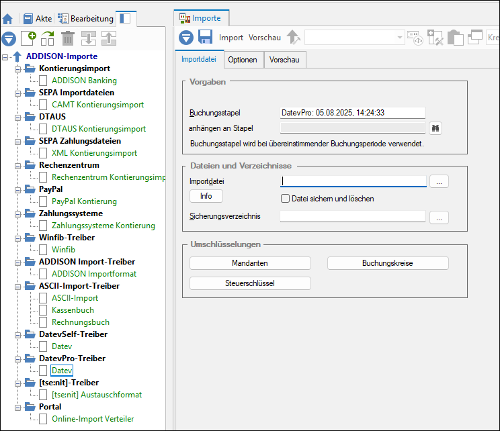Image resolution: width=500 pixels, height=431 pixels.
Task: Open the toolbar combo box dropdown
Action: [x=400, y=37]
